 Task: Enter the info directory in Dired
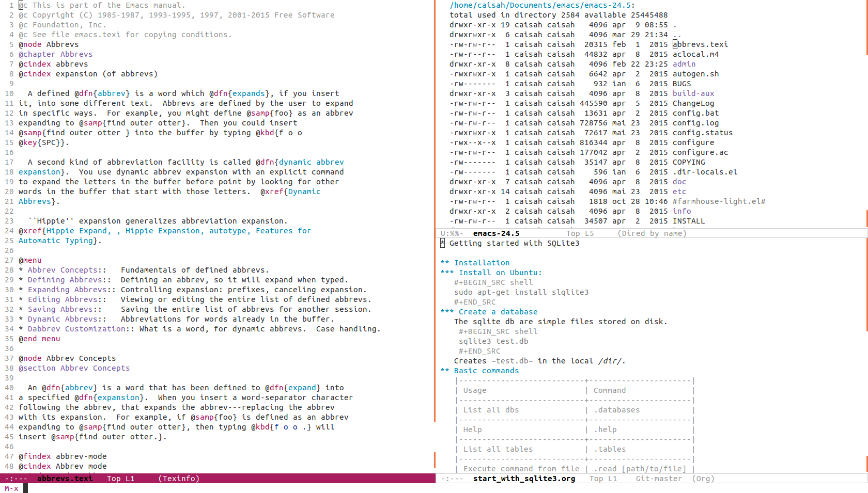click(681, 211)
